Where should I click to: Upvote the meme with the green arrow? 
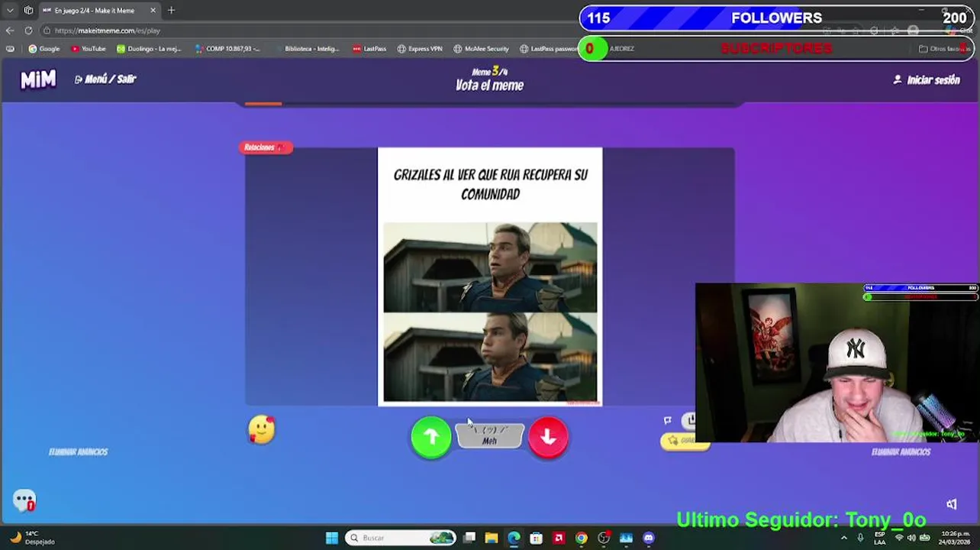tap(431, 437)
